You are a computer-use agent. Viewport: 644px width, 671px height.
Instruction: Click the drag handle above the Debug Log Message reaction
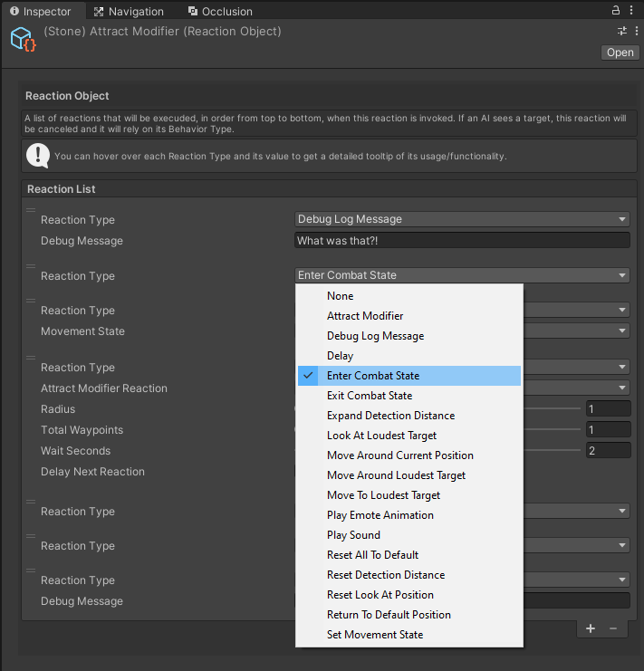pos(30,211)
